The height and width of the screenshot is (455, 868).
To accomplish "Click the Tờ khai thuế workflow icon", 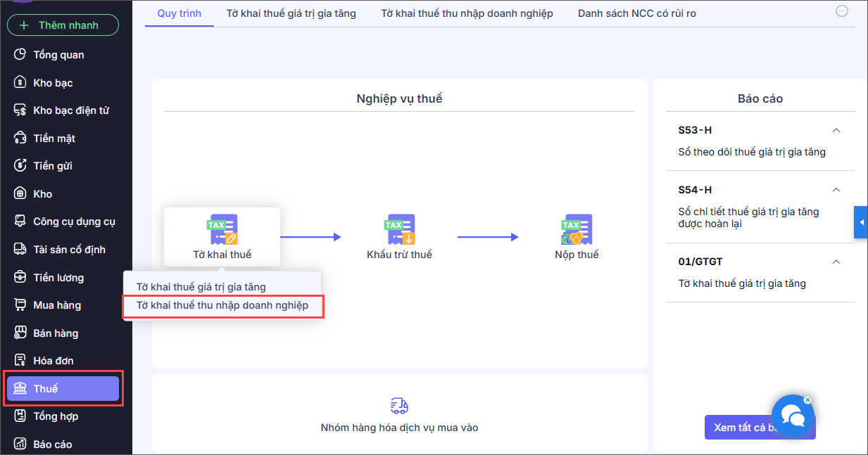I will coord(222,229).
